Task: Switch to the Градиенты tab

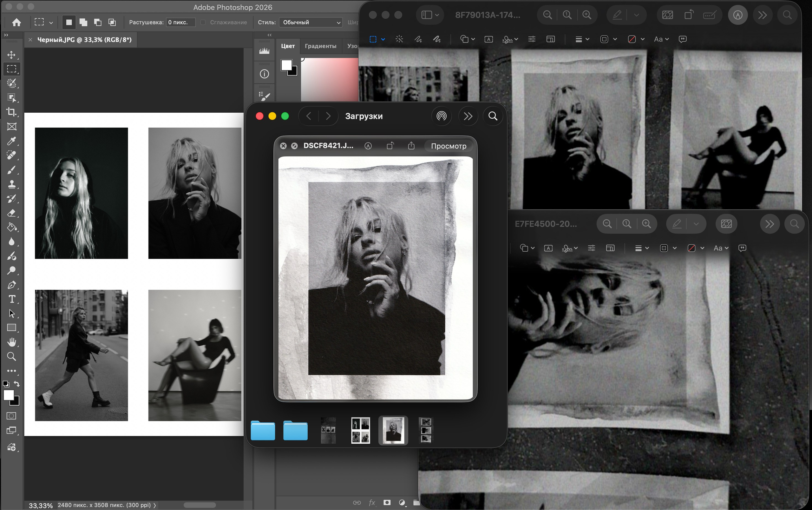Action: click(x=320, y=46)
